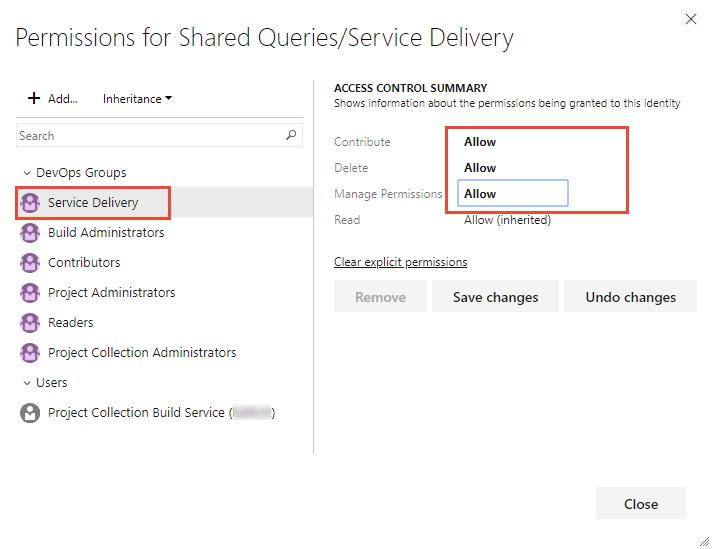Click the plus Add icon
The height and width of the screenshot is (549, 712).
tap(34, 98)
